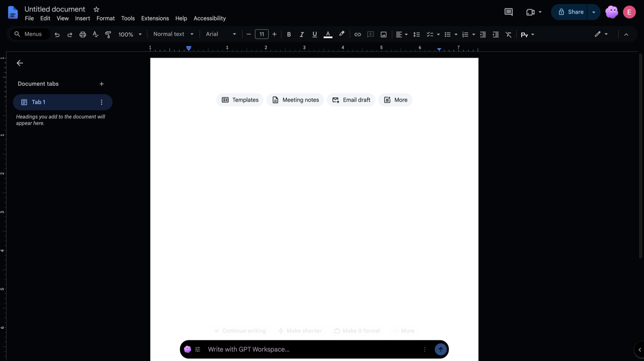Click the undo arrow icon
This screenshot has width=644, height=361.
pyautogui.click(x=57, y=35)
